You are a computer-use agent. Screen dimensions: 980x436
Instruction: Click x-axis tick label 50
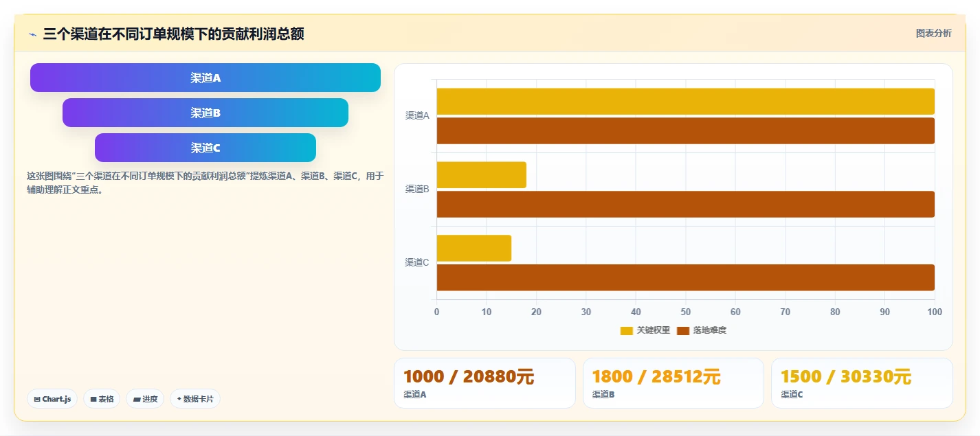point(685,312)
